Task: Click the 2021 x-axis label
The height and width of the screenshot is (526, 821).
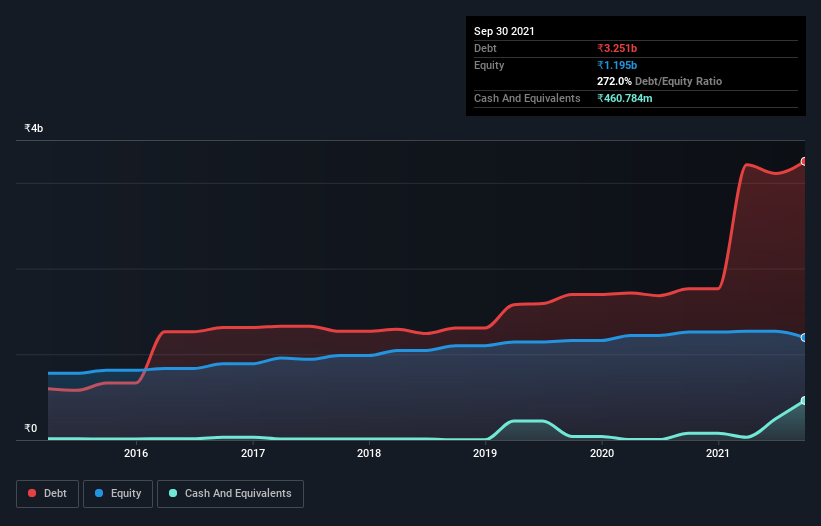Action: (718, 453)
